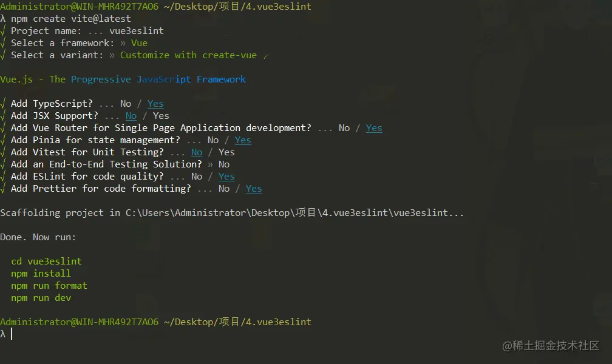Click underlined 'Yes' for Add Pinia
612x364 pixels.
point(243,140)
